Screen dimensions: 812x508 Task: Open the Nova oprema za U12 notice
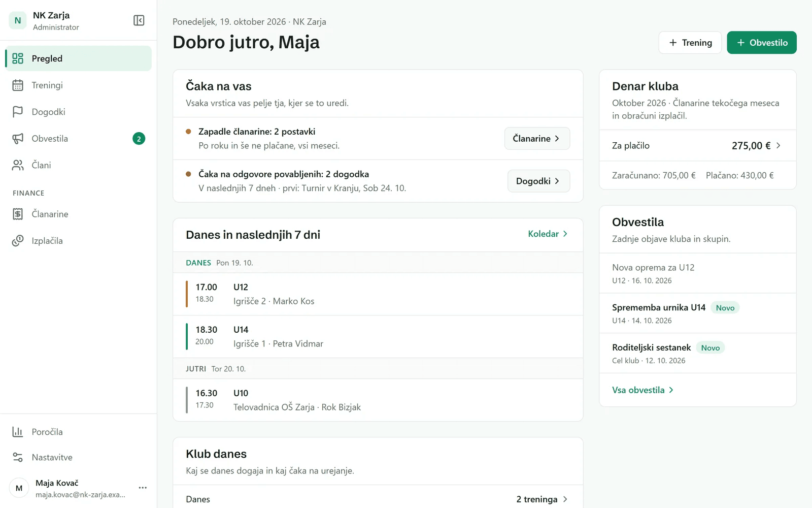click(x=698, y=273)
